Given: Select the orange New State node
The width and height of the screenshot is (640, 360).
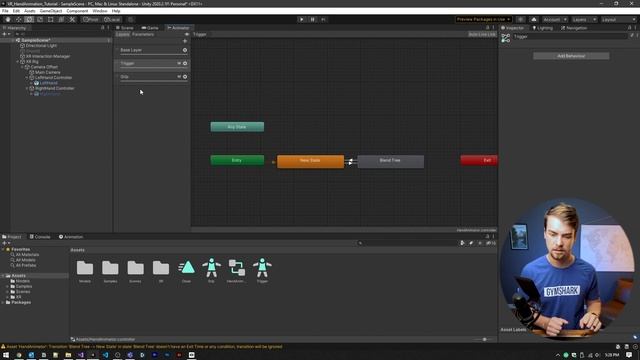Looking at the screenshot, I should pos(310,161).
